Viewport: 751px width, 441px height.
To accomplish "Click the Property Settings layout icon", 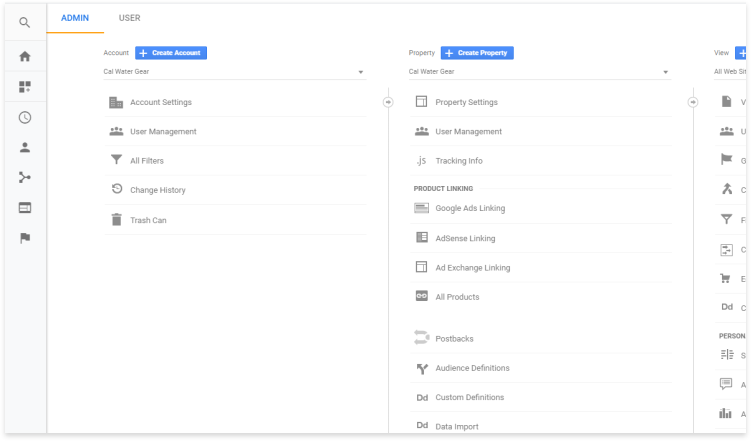I will coord(421,102).
